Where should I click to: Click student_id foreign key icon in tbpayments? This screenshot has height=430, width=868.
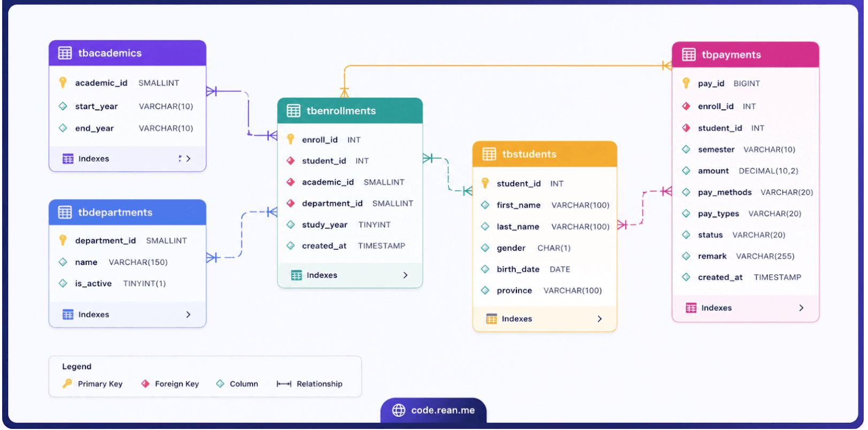coord(686,128)
